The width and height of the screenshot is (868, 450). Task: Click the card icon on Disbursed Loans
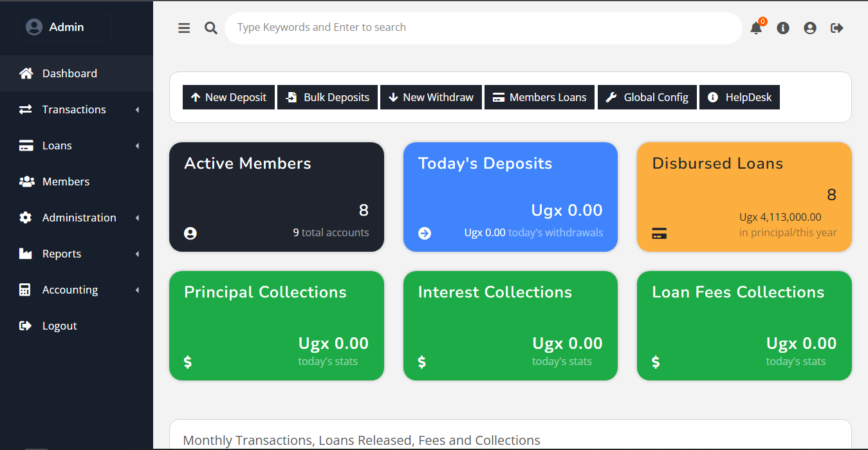coord(659,233)
